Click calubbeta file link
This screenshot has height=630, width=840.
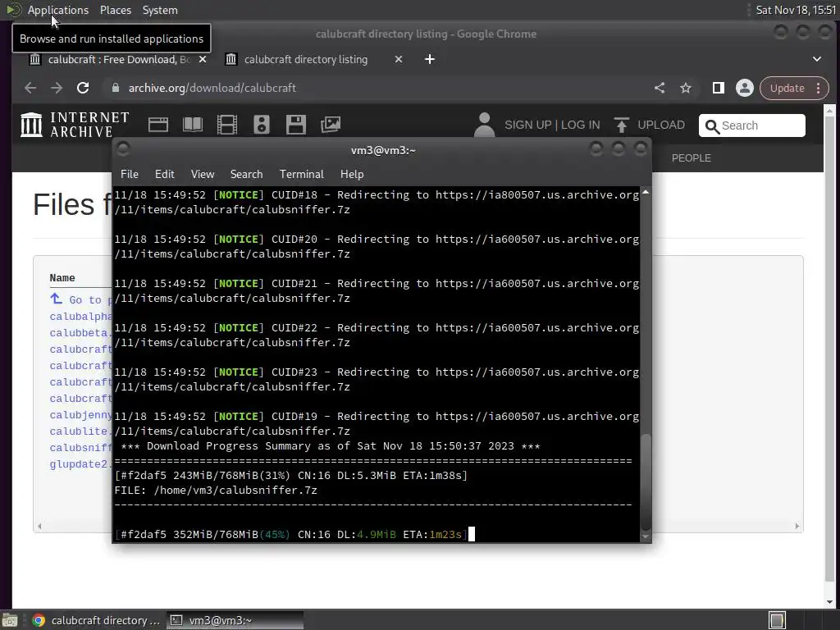(x=81, y=333)
